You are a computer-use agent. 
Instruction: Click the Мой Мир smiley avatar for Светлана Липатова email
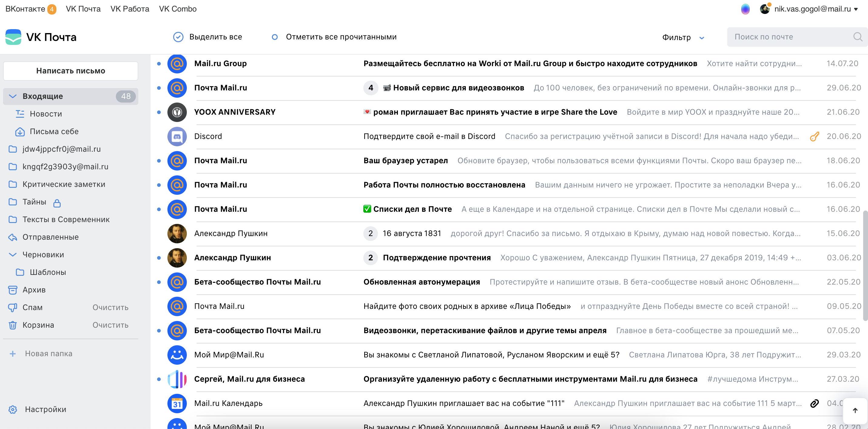(x=177, y=355)
